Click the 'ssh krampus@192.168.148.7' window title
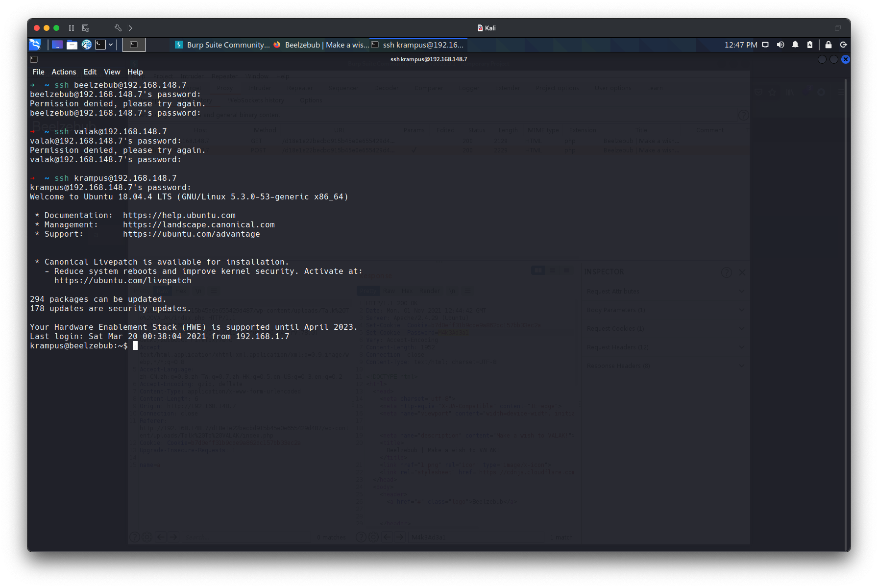 click(429, 59)
